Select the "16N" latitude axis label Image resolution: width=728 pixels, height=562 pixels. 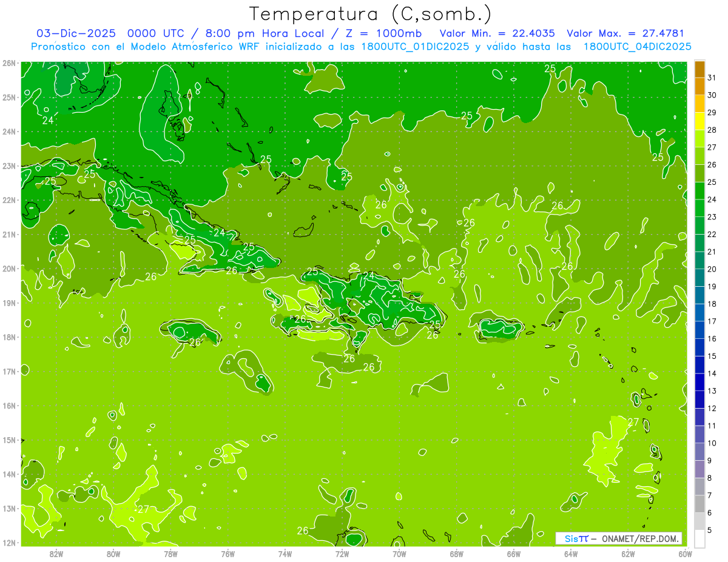click(x=9, y=406)
